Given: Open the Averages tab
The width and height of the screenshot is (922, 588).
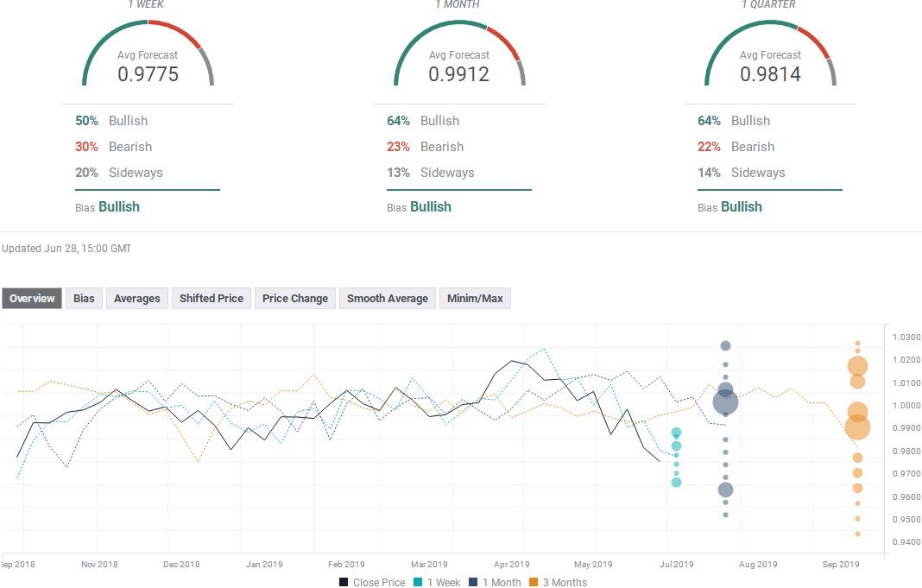Looking at the screenshot, I should click(137, 299).
